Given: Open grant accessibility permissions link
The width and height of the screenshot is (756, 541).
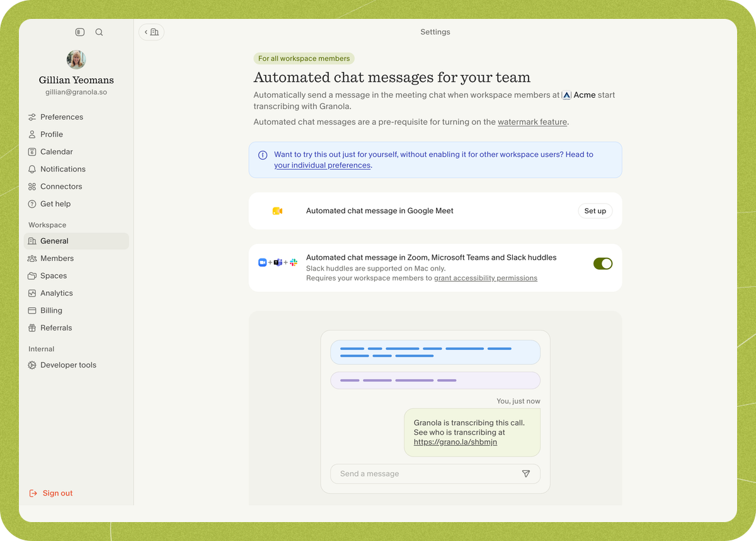Looking at the screenshot, I should (x=486, y=278).
